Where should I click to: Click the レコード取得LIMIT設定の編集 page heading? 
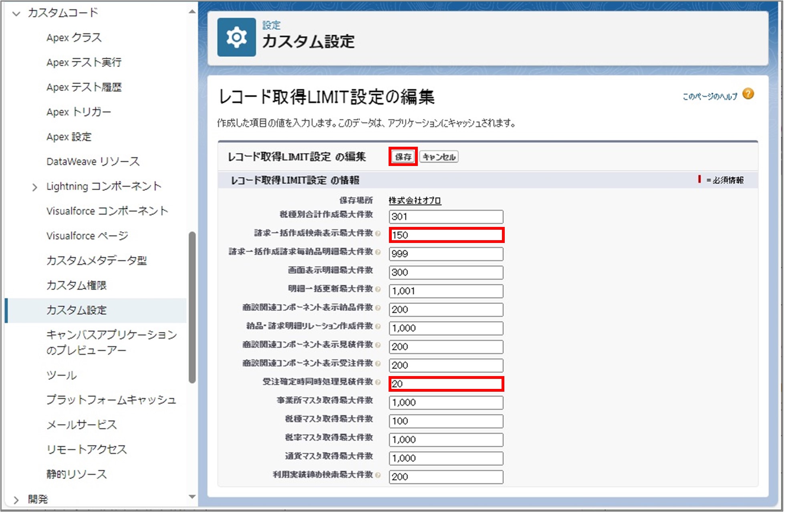coord(326,97)
